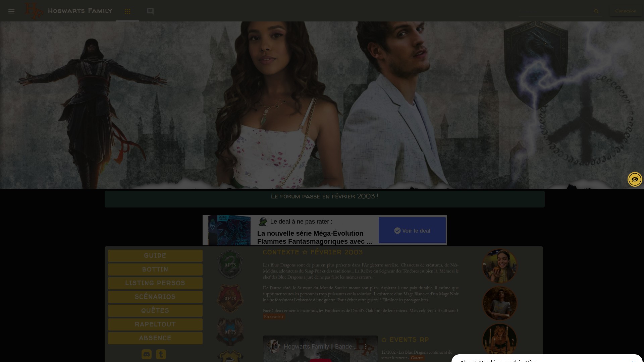Open the chat messages icon
The width and height of the screenshot is (644, 362).
click(x=150, y=11)
